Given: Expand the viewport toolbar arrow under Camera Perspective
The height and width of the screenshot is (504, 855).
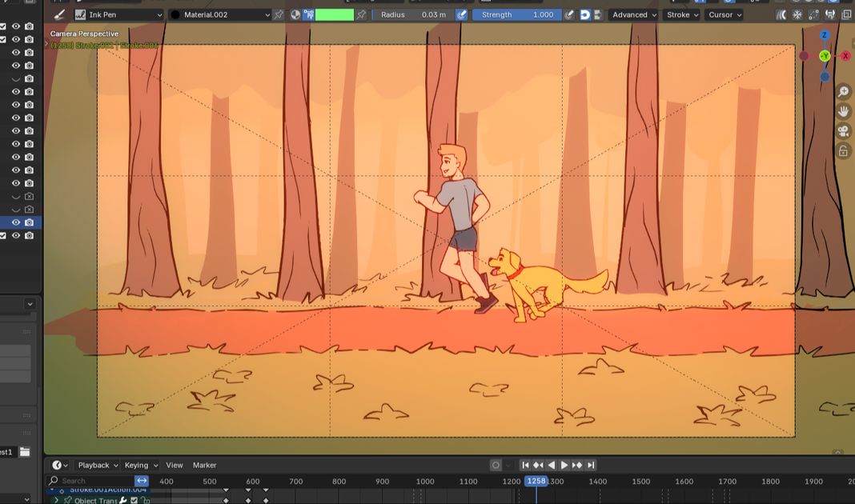Looking at the screenshot, I should tap(46, 45).
